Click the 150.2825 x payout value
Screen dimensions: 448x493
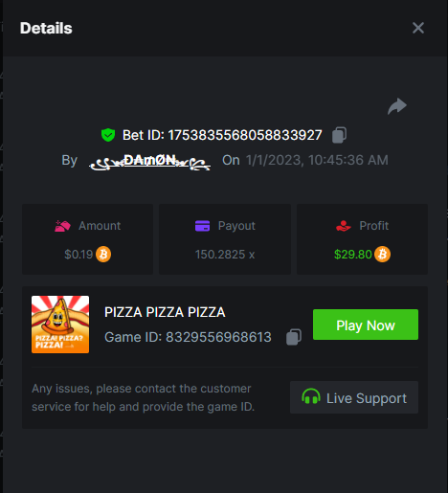225,255
